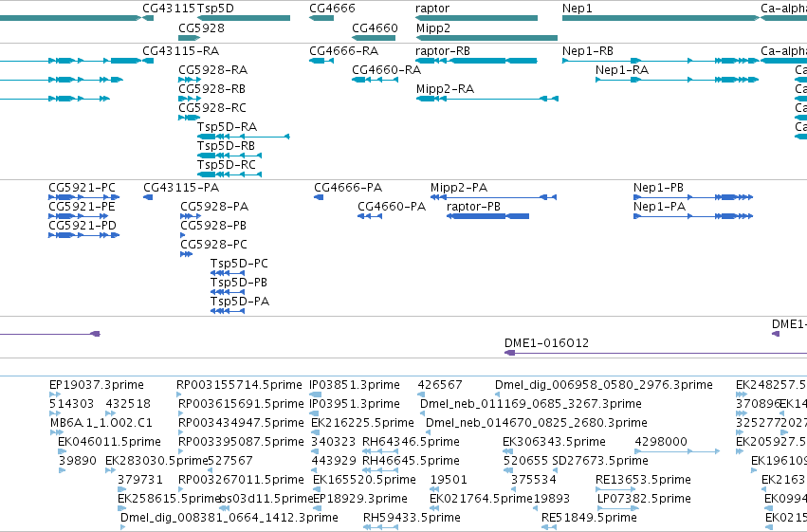Image resolution: width=807 pixels, height=532 pixels.
Task: Select protein Mipp2-PA
Action: 493,197
